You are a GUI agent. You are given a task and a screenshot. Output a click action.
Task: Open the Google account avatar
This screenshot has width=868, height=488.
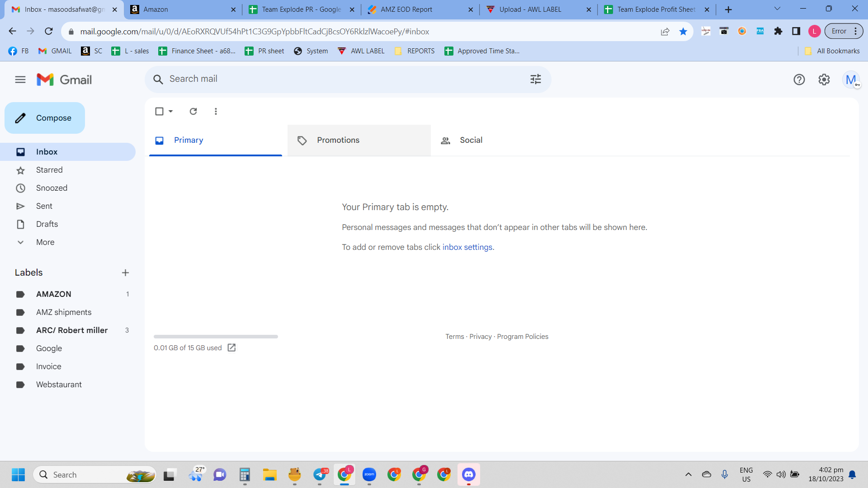coord(851,80)
